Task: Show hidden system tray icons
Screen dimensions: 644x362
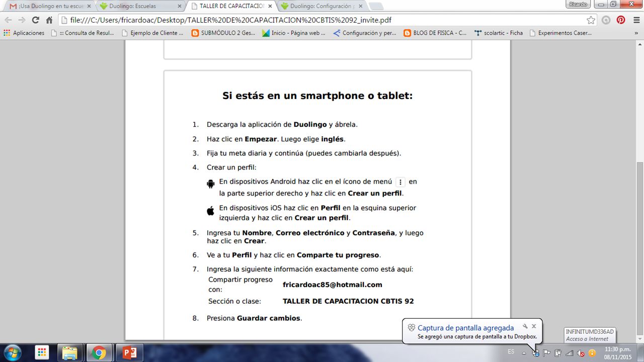Action: pos(524,353)
